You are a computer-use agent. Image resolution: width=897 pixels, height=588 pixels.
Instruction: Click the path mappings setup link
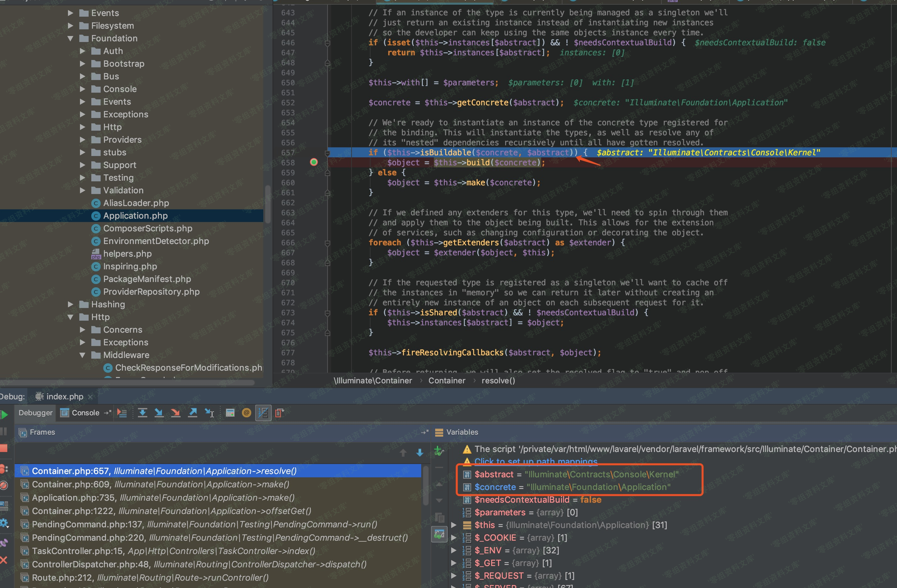pos(535,461)
